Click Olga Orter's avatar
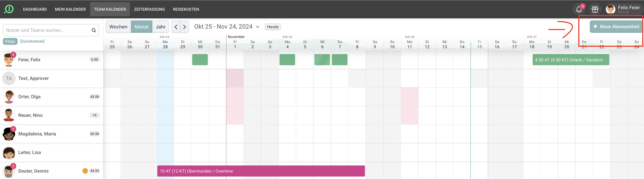Screen dimensions: 644x179 [x=9, y=97]
